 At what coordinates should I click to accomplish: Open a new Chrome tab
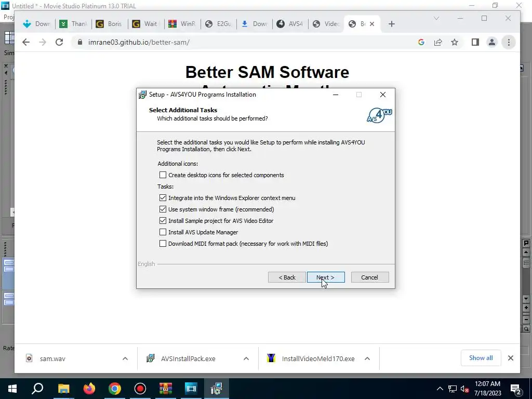click(392, 24)
